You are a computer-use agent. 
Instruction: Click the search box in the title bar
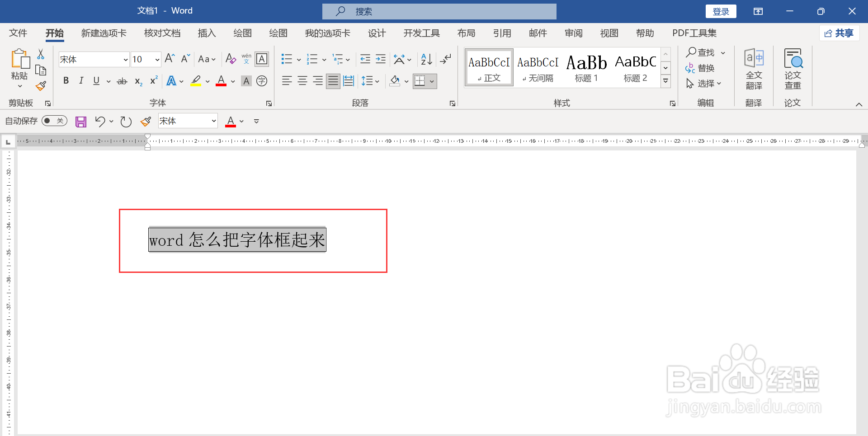click(439, 11)
